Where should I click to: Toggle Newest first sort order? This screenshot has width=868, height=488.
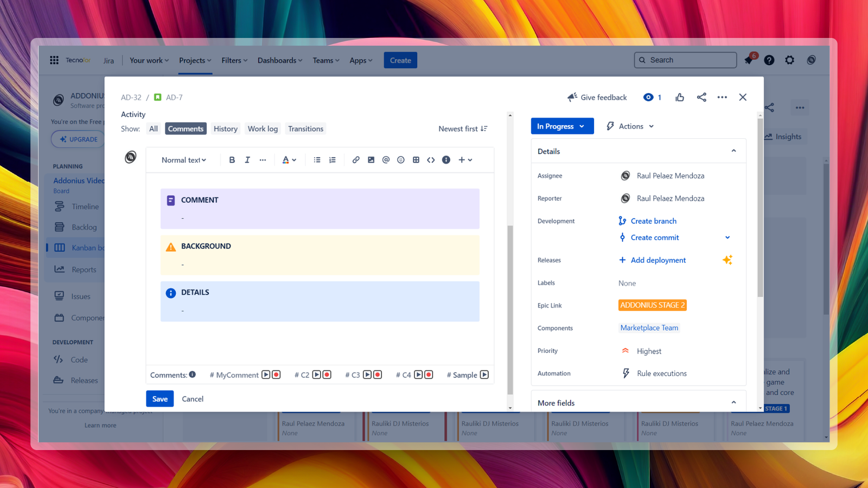[463, 129]
